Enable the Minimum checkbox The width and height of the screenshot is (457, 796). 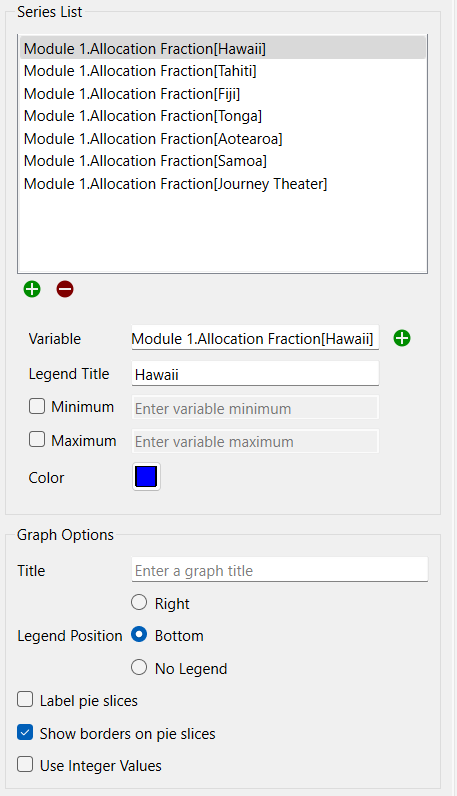[37, 406]
